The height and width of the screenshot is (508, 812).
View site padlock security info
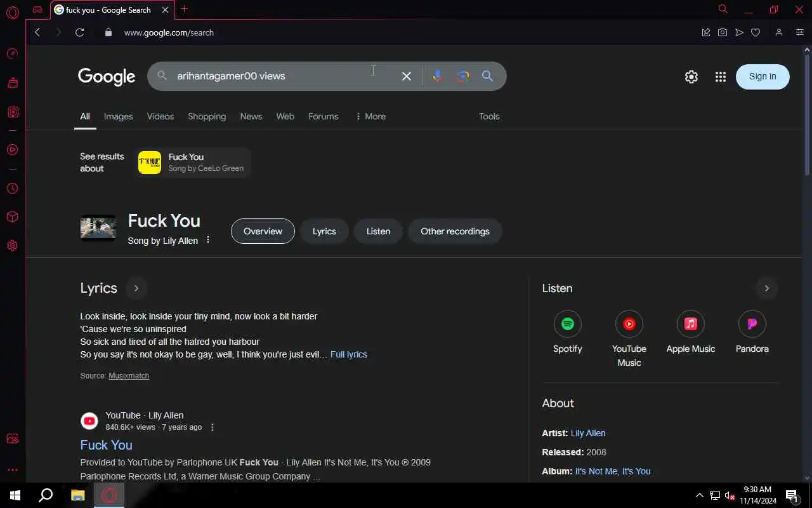point(108,32)
